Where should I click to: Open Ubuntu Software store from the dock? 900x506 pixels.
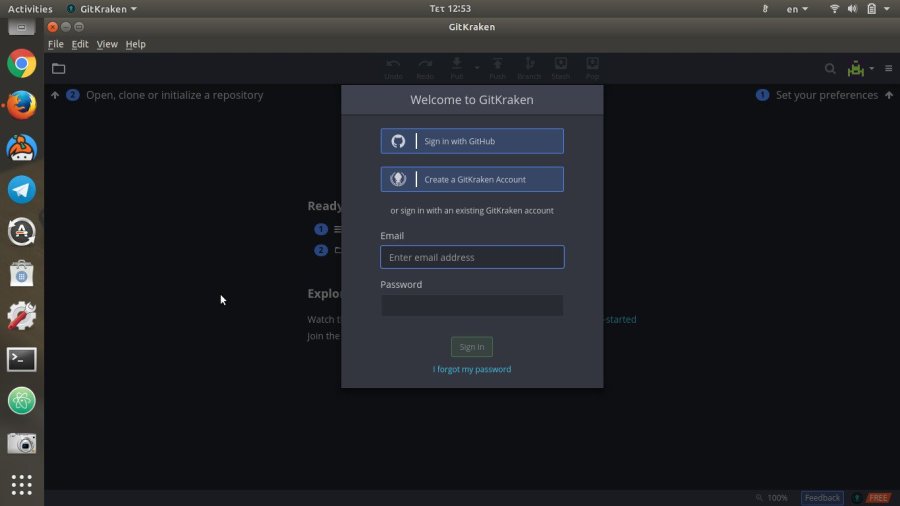[x=22, y=274]
